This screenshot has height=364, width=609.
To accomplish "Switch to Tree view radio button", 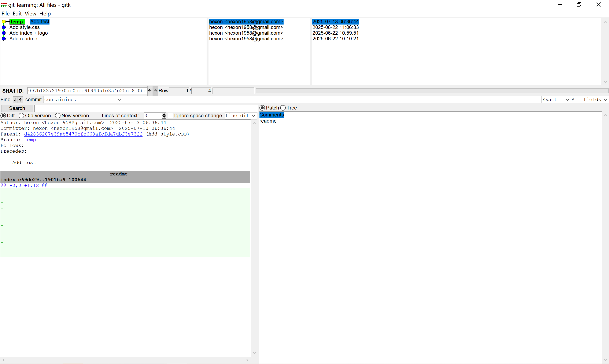I will 283,108.
